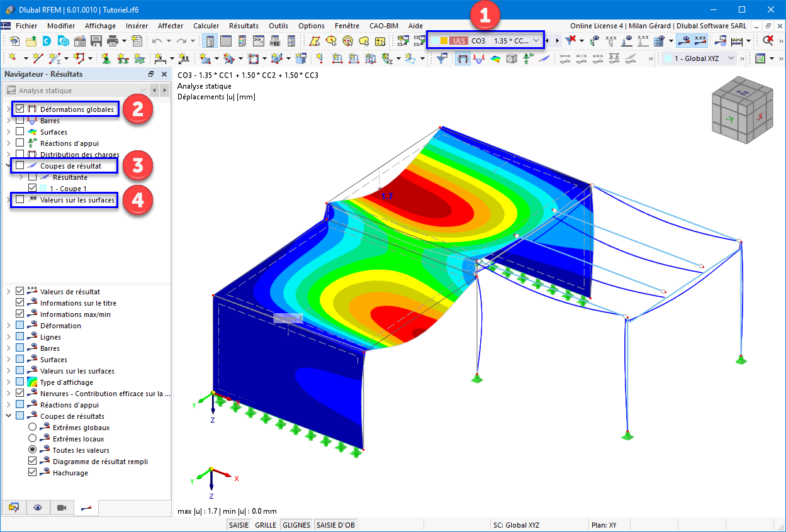Toggle the show result values x.xx icon
Image resolution: width=786 pixels, height=532 pixels.
(x=699, y=41)
